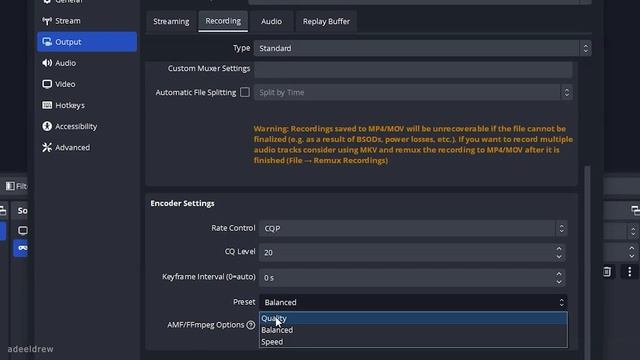Switch to the Replay Buffer tab
Screen dimensions: 640x360
pos(326,21)
